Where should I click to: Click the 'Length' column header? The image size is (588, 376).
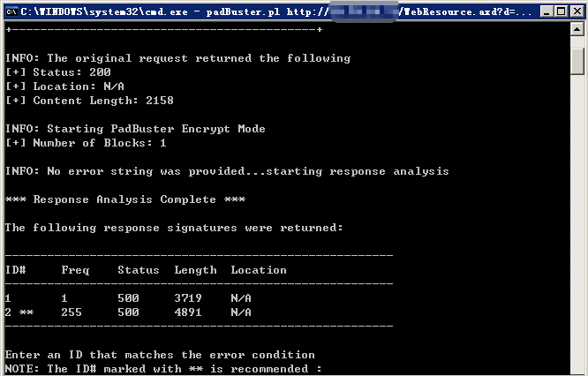pos(195,270)
